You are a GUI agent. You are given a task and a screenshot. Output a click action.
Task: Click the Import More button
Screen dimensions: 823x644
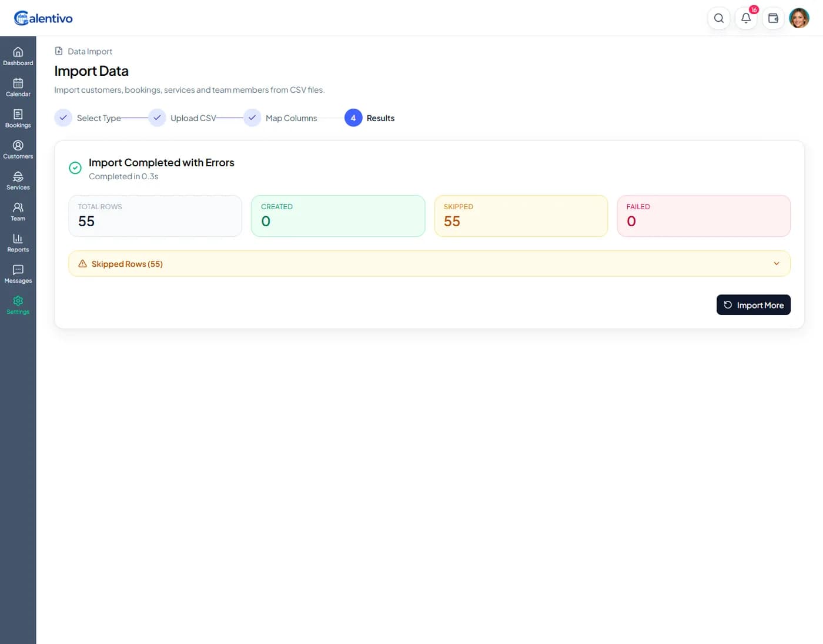(x=753, y=305)
